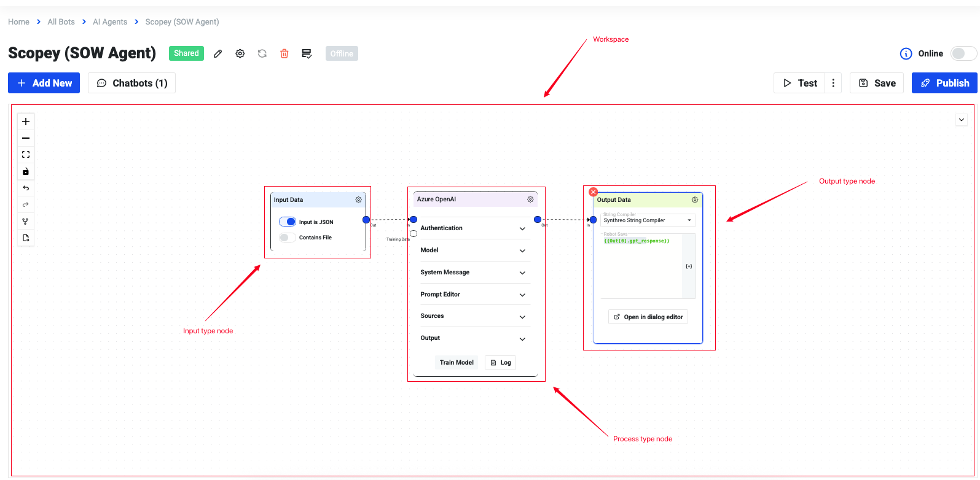
Task: Click the collapse chevron at canvas top right
Action: click(962, 120)
